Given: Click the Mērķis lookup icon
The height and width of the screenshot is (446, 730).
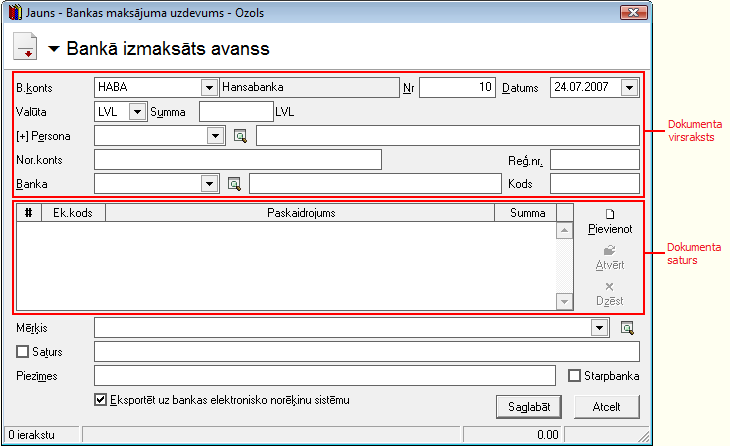Looking at the screenshot, I should [627, 328].
